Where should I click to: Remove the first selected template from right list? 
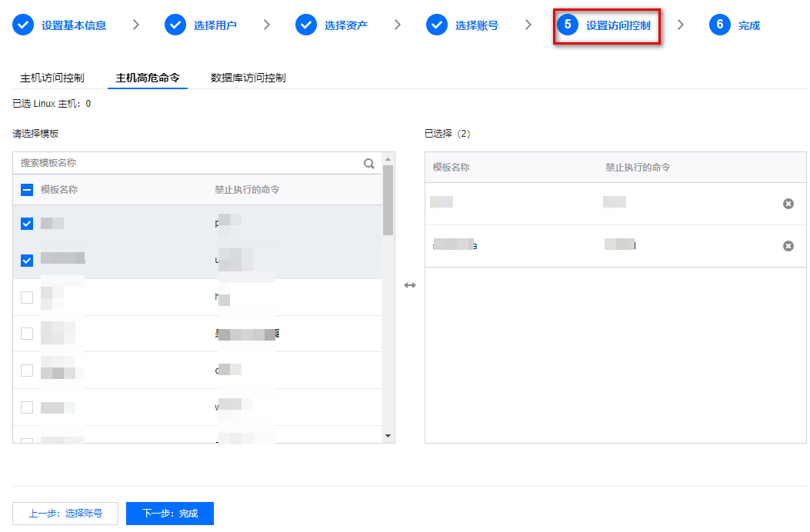pos(788,204)
